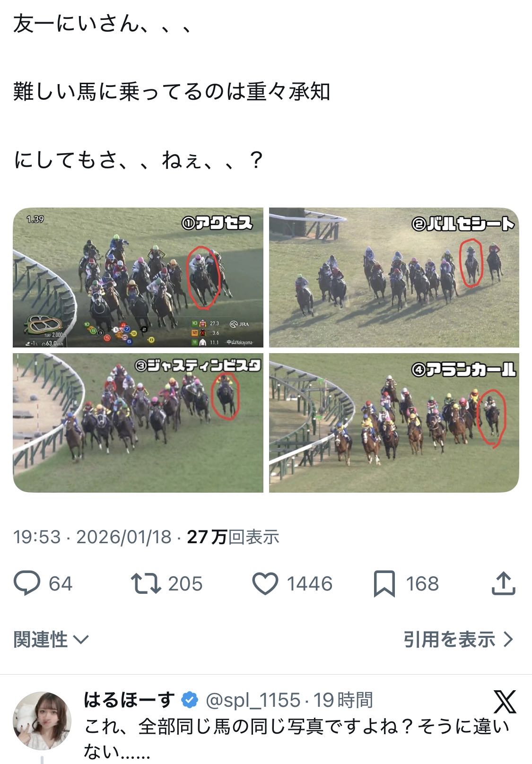The height and width of the screenshot is (764, 532).
Task: View the 1446 likes count
Action: pyautogui.click(x=310, y=584)
